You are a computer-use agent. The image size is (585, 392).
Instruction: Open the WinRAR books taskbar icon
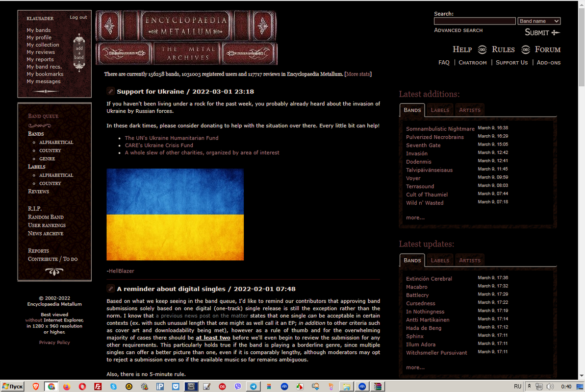pyautogui.click(x=378, y=387)
